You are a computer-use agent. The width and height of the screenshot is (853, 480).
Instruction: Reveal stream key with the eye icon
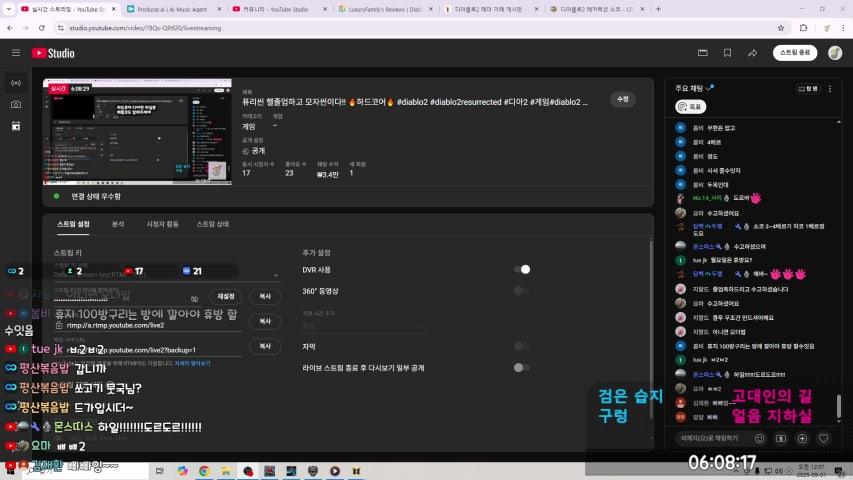point(195,298)
